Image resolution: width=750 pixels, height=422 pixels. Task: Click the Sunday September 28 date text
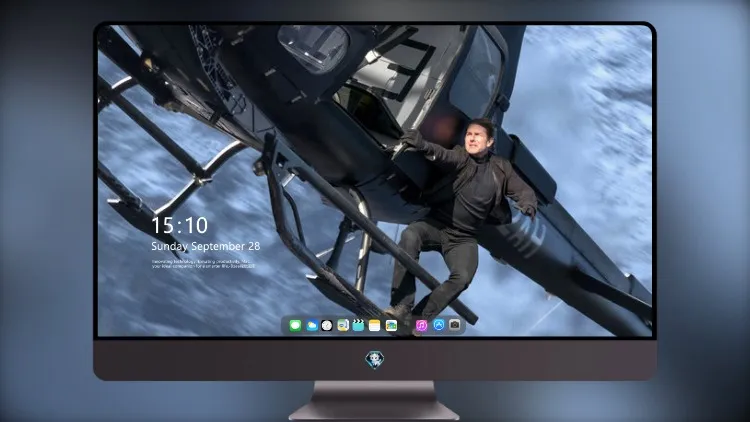point(206,246)
